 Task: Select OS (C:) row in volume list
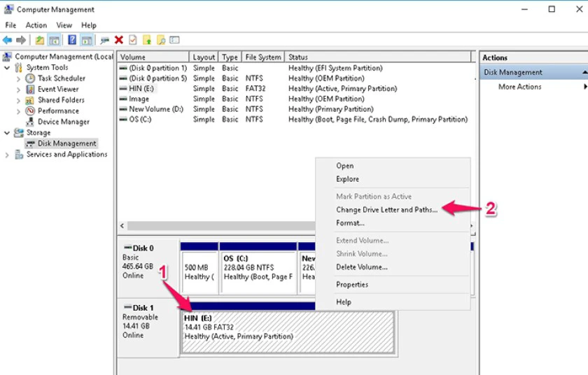point(293,120)
